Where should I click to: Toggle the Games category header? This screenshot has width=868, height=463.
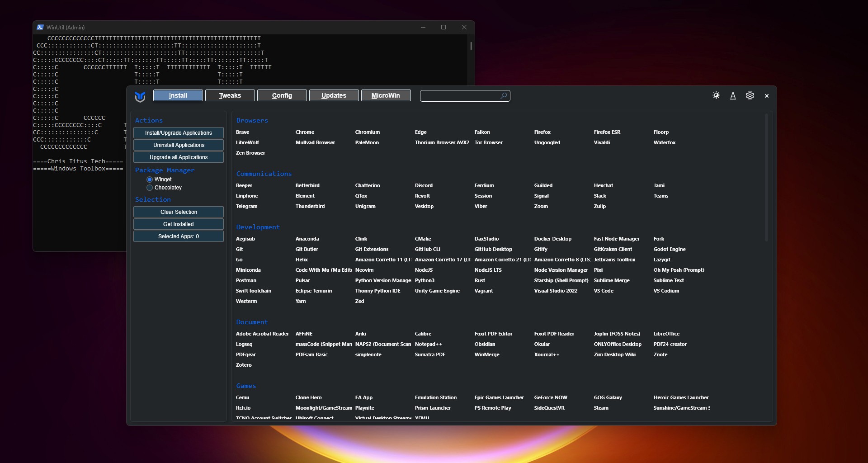click(246, 386)
